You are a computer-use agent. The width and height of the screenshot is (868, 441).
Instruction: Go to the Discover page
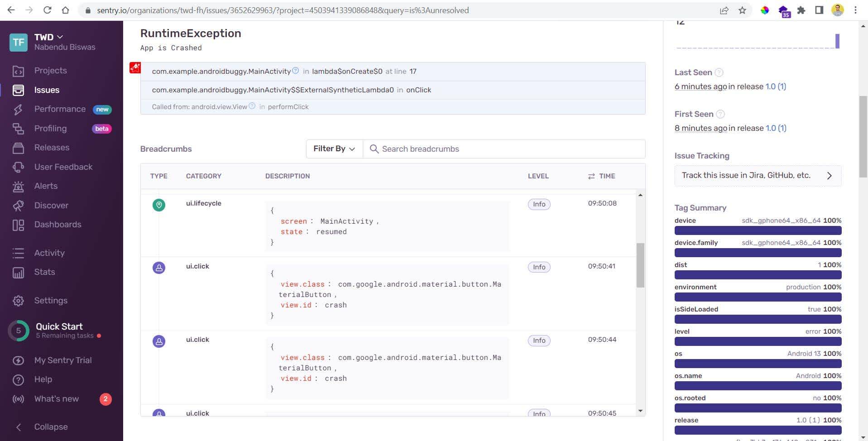click(51, 206)
